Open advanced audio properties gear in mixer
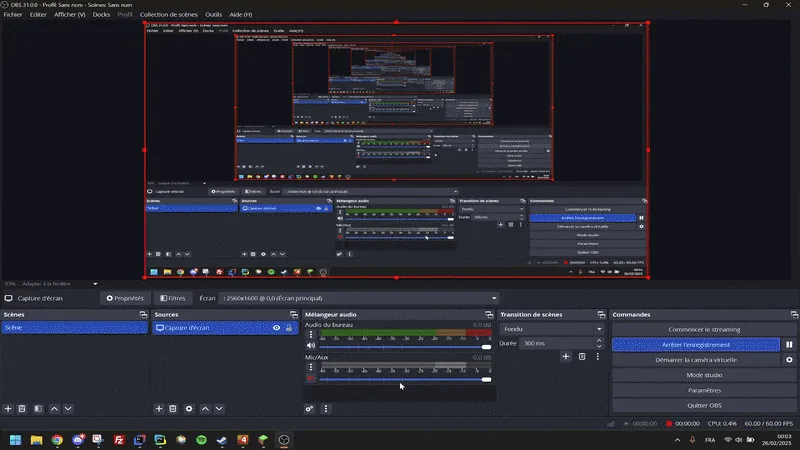 pos(309,409)
